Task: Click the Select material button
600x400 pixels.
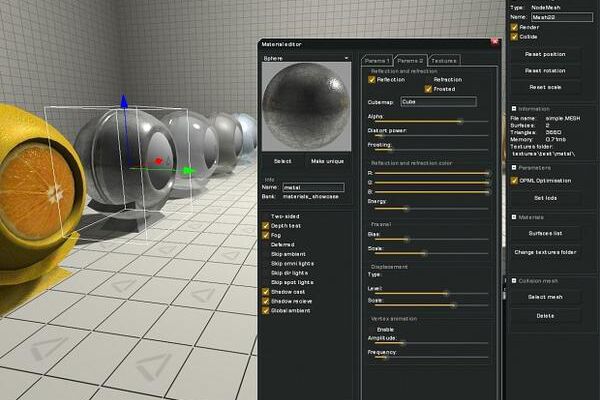Action: (283, 161)
